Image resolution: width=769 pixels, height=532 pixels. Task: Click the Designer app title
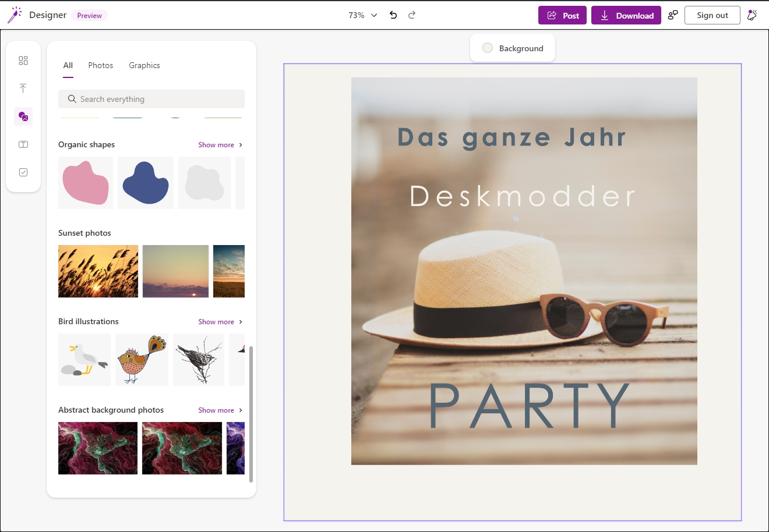[48, 15]
